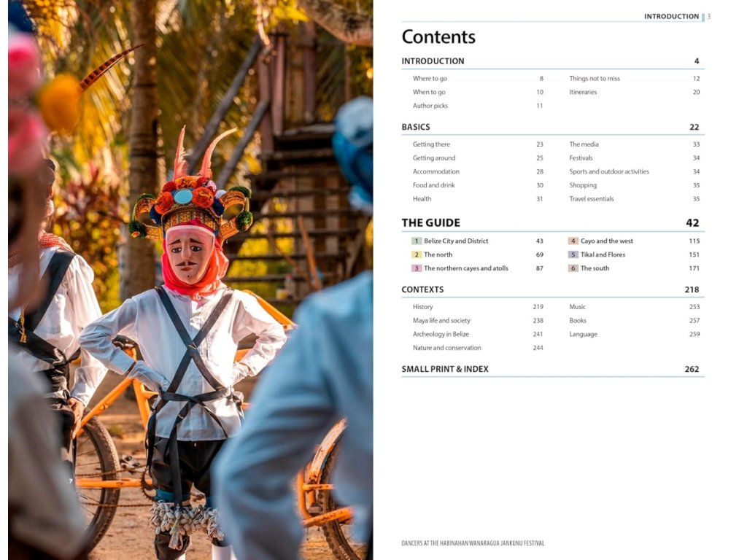Go to the Introduction section heading

(433, 61)
